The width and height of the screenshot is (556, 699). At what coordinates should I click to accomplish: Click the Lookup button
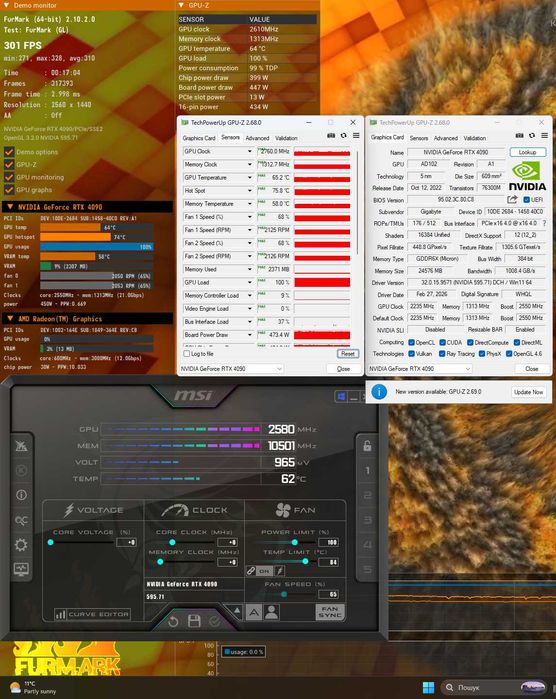tap(527, 152)
